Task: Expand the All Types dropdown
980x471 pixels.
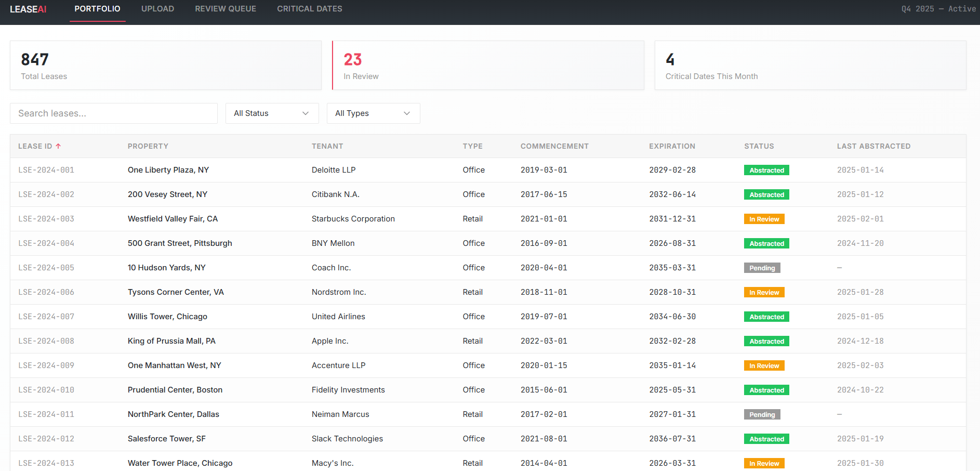Action: coord(374,113)
